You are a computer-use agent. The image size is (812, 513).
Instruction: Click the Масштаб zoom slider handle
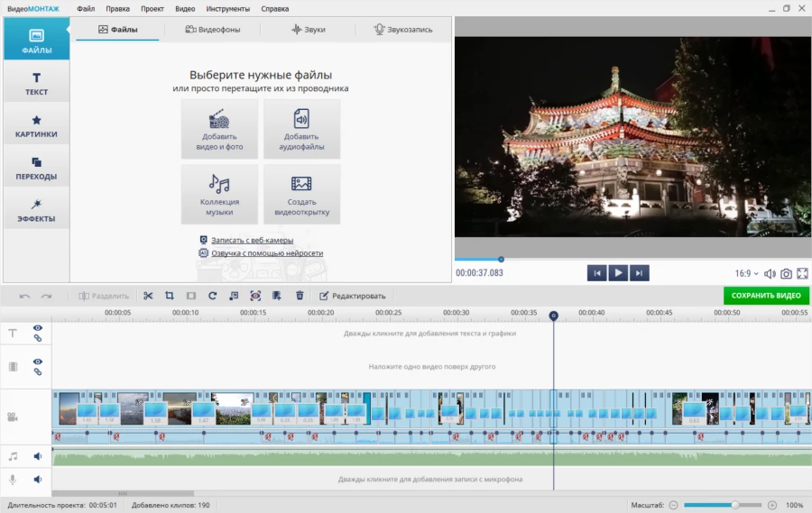[734, 505]
